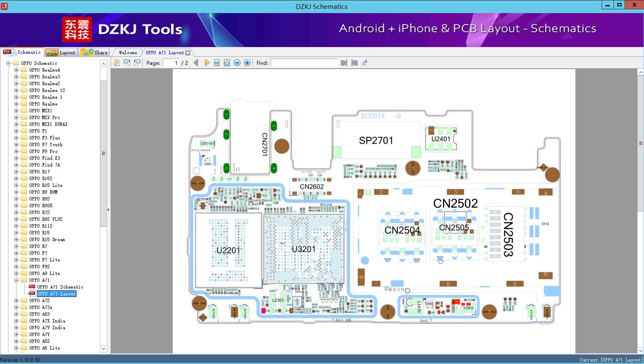Click the rotate icon just before the Page label

137,63
